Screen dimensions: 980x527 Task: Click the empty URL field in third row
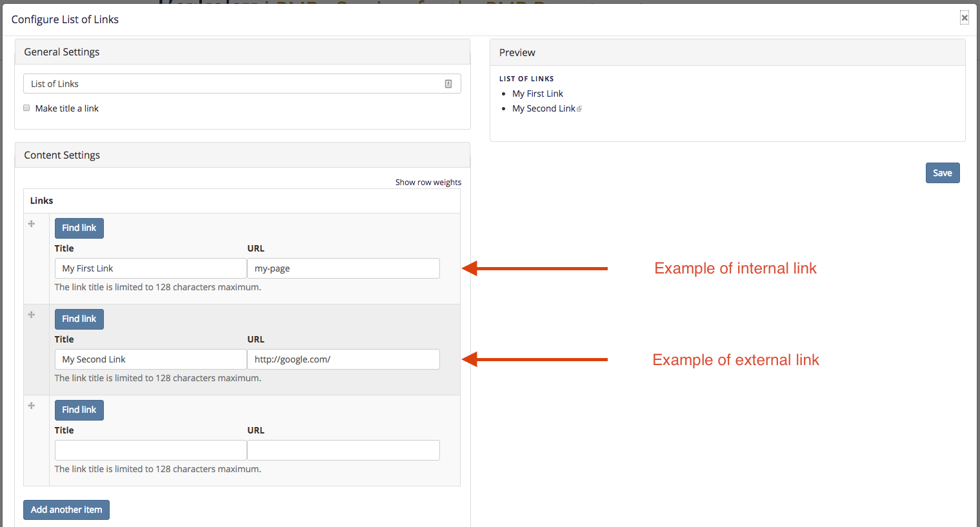[x=343, y=450]
